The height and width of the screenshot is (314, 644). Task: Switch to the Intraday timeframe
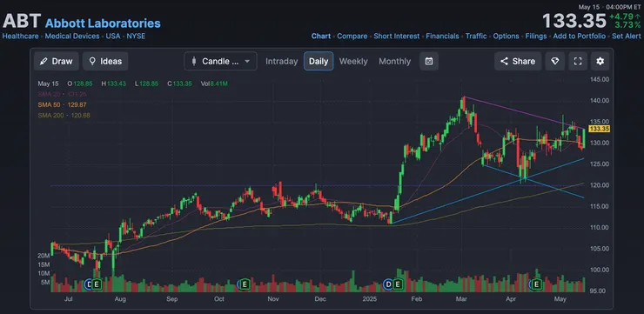[x=281, y=61]
